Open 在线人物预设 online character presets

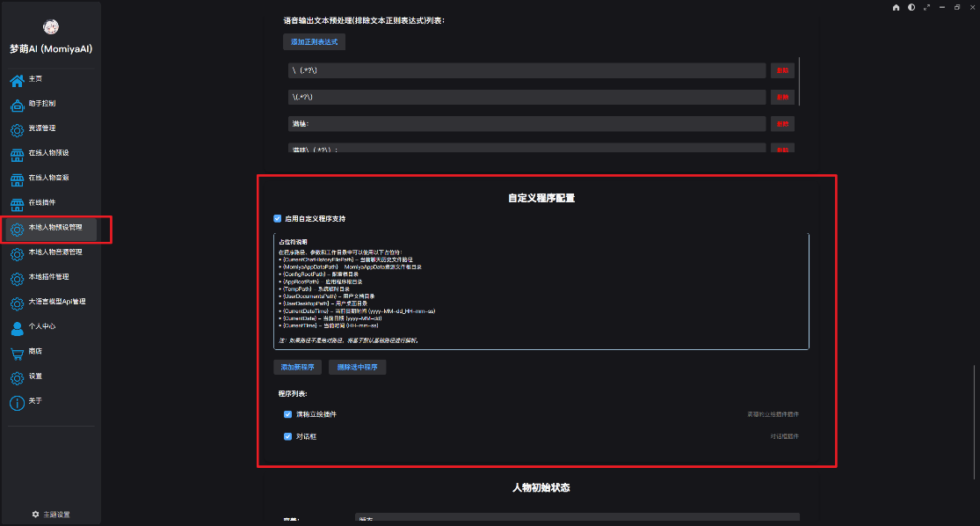pos(48,152)
